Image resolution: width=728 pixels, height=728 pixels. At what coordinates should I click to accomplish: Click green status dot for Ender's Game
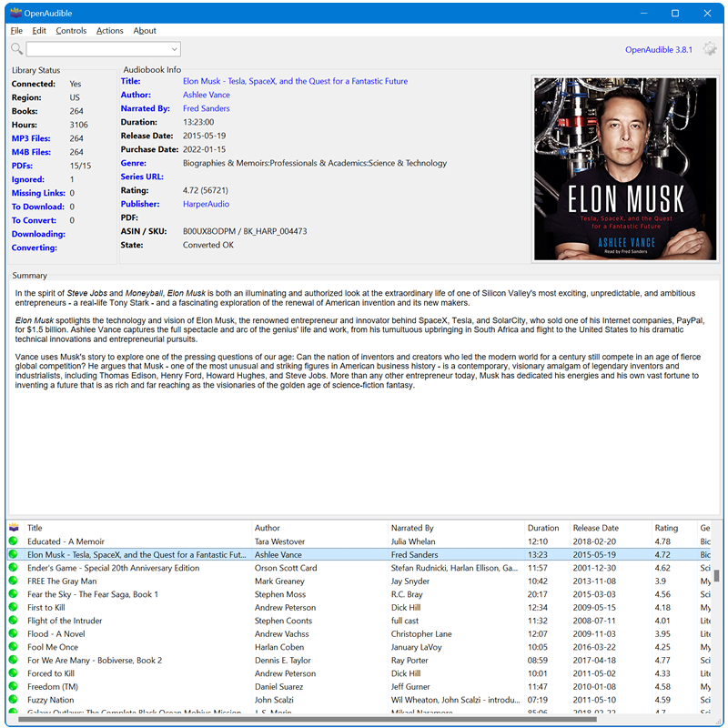point(13,567)
